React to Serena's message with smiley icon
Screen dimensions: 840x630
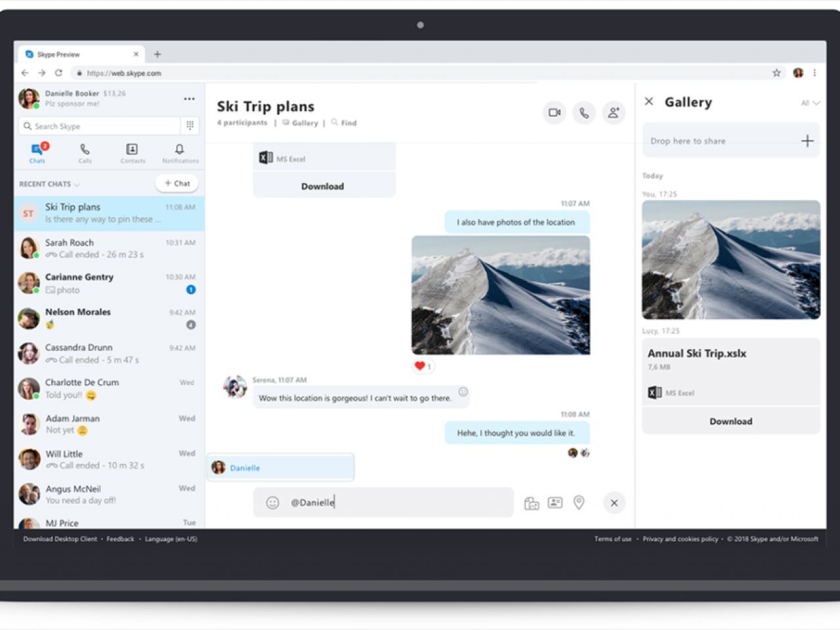tap(463, 392)
